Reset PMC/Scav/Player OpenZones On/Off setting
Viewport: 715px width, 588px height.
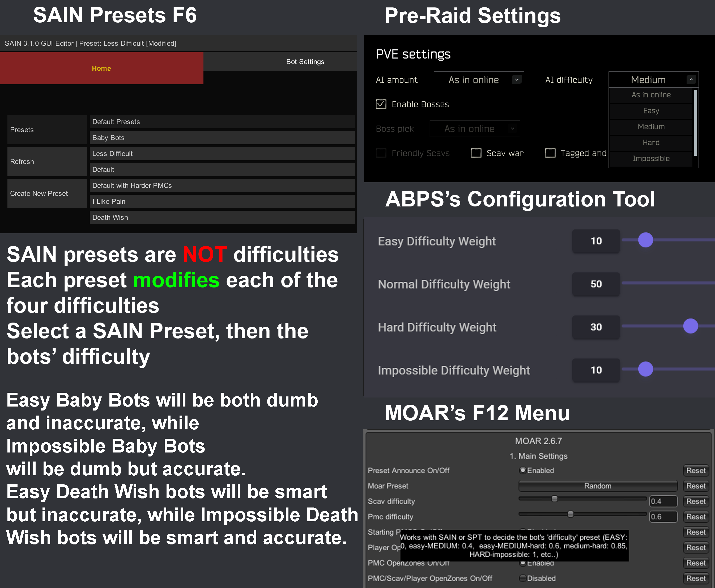pyautogui.click(x=696, y=578)
